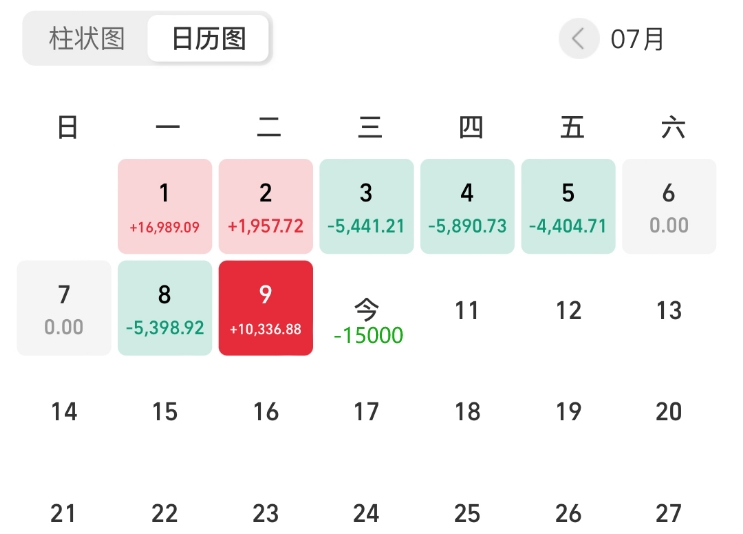
Task: Tap day 7 with 0.00
Action: [x=64, y=308]
